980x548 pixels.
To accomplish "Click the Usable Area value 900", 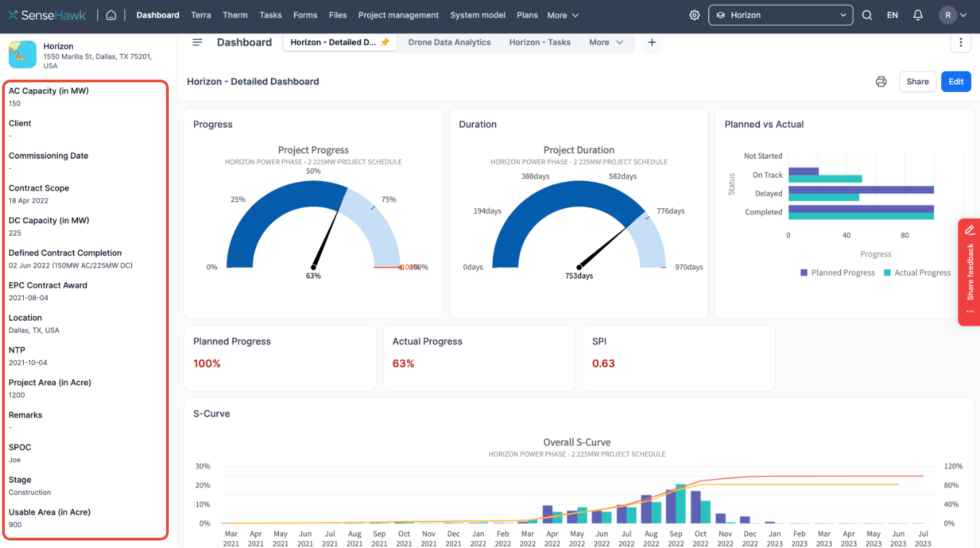I will tap(14, 525).
